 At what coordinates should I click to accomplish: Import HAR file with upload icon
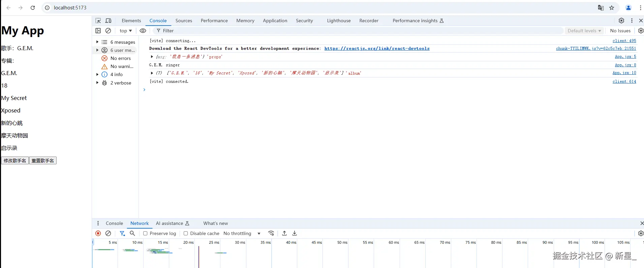284,233
